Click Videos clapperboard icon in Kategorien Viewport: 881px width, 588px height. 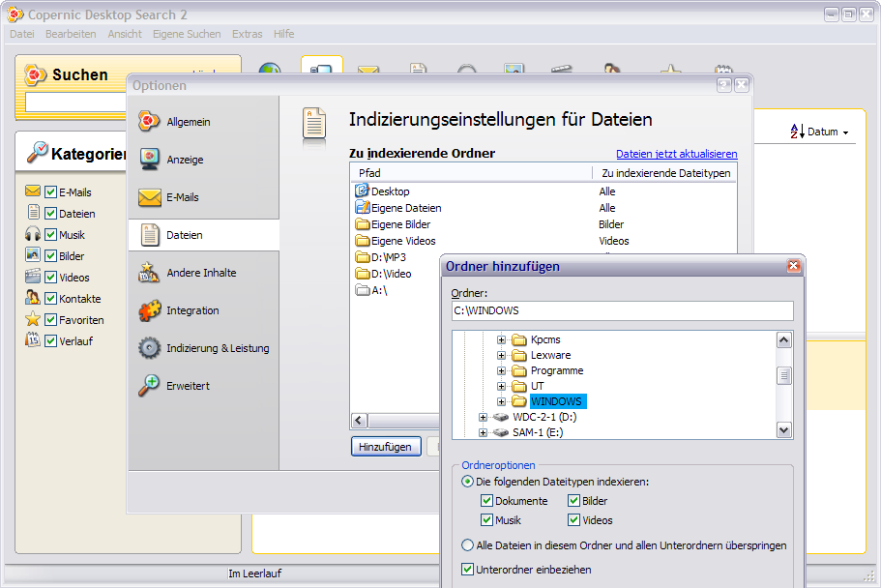33,277
